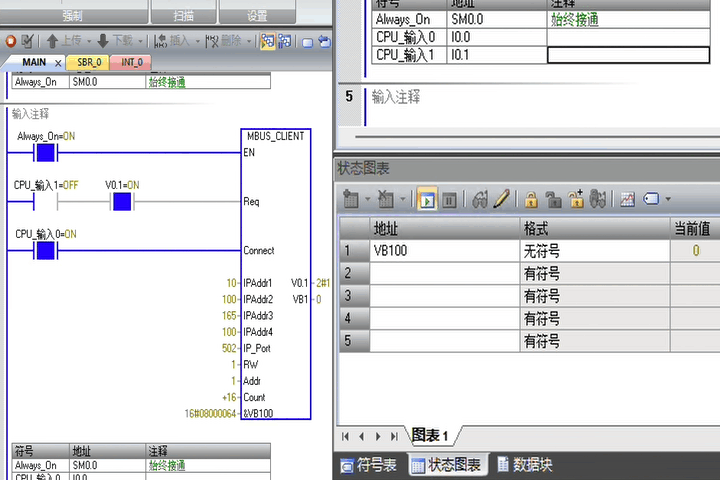Open format cell 无符号 in row 1
Viewport: 720px width, 480px height.
coord(595,251)
